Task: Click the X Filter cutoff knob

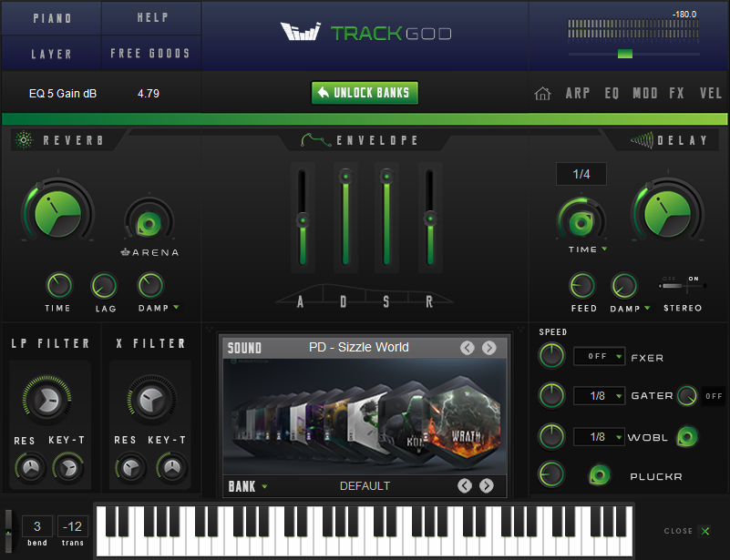Action: click(x=151, y=399)
